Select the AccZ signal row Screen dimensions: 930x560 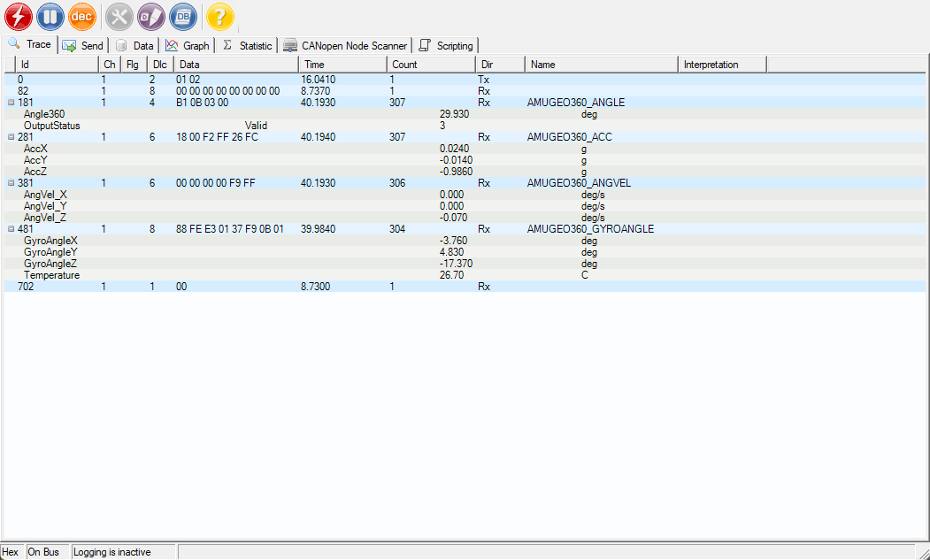point(465,172)
